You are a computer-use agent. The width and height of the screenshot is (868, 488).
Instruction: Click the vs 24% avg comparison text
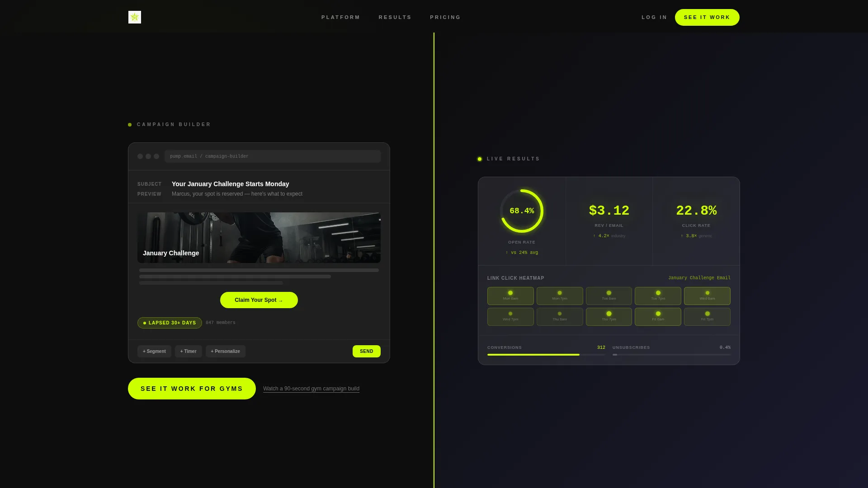(522, 253)
